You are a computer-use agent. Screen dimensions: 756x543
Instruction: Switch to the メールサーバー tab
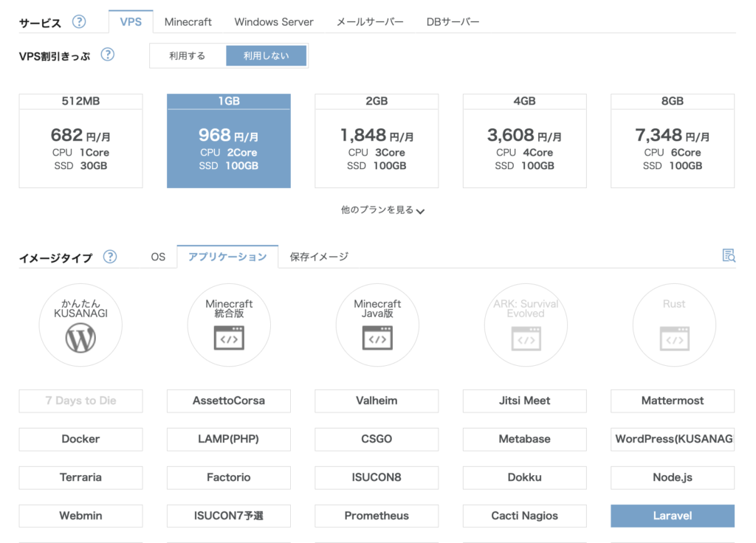[x=370, y=21]
